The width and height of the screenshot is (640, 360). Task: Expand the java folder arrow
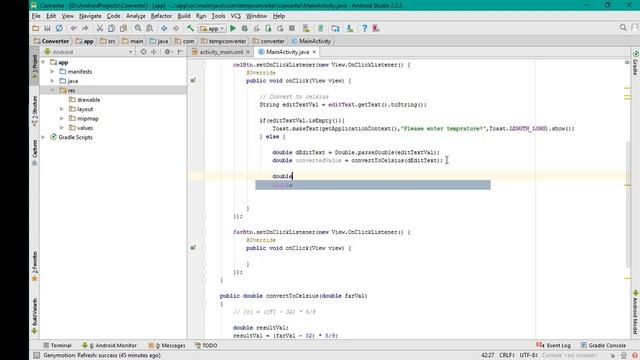click(x=52, y=81)
